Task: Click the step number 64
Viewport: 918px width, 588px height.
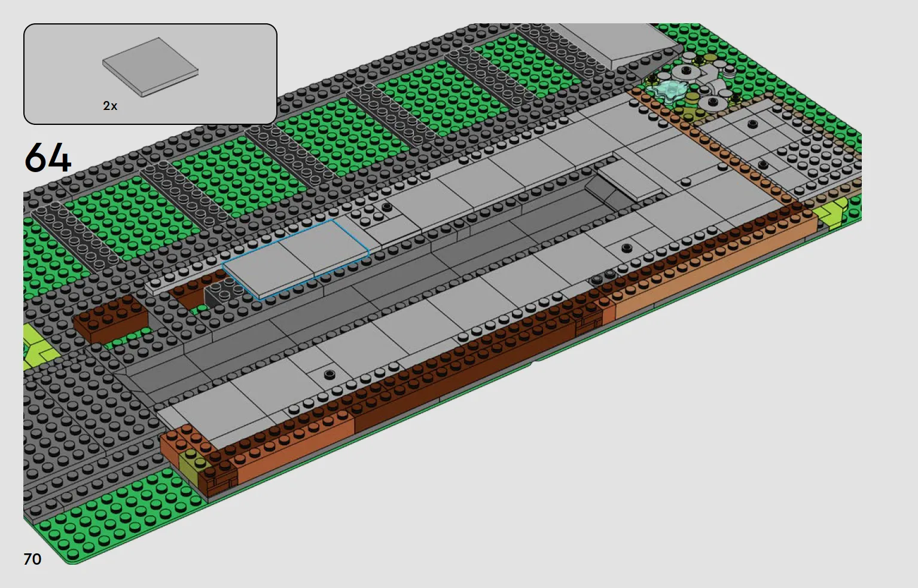Action: (48, 158)
